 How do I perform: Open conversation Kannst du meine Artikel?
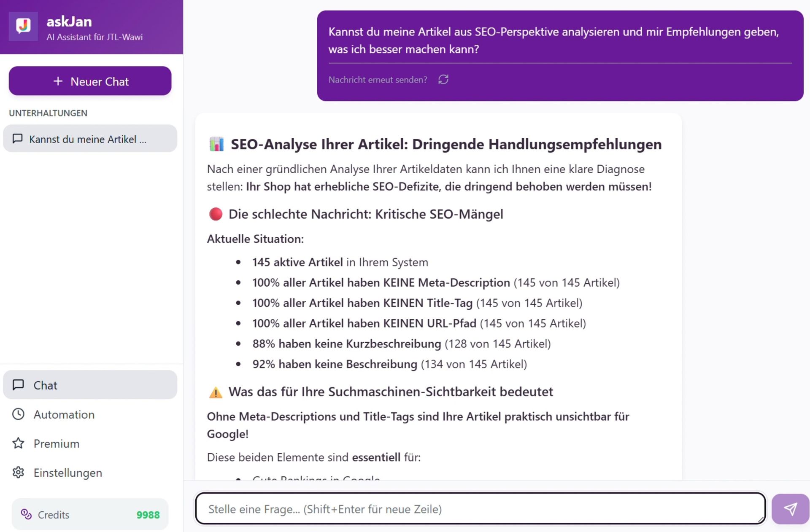90,139
